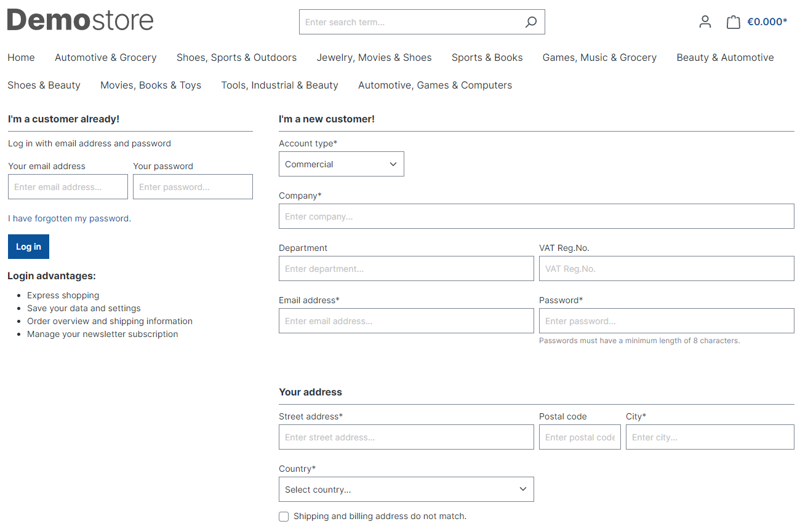The width and height of the screenshot is (800, 532).
Task: Select Movies, Books & Toys category
Action: (151, 85)
